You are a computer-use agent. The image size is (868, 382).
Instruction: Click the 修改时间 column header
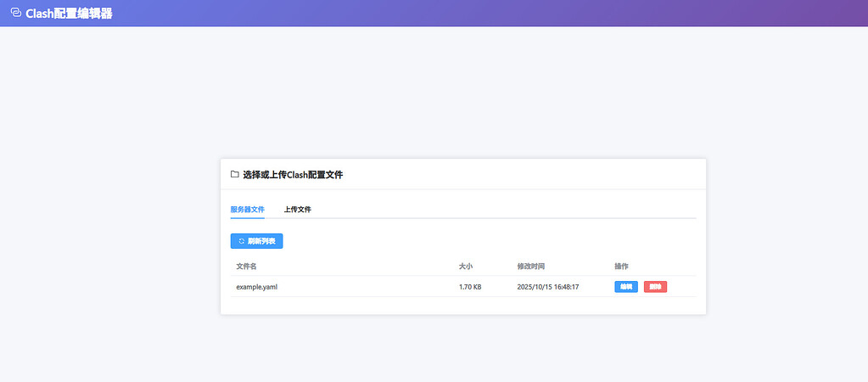coord(531,267)
